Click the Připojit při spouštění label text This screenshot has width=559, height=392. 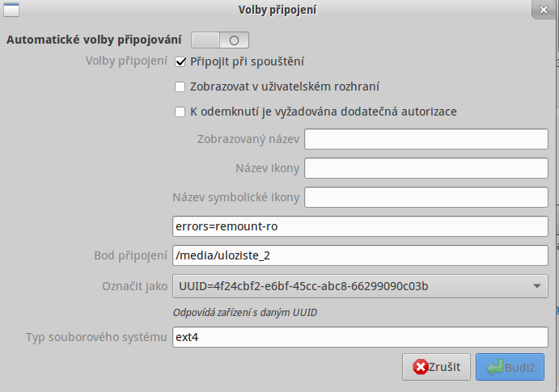pos(247,62)
